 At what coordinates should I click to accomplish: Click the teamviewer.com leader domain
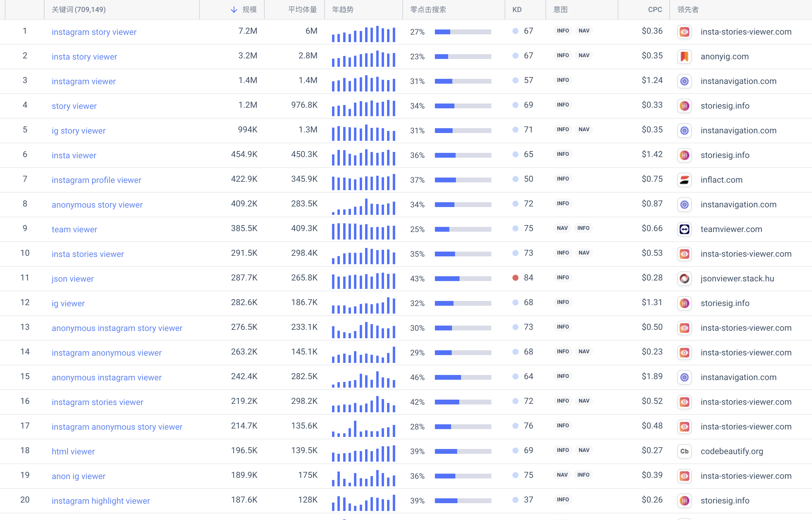pos(731,229)
